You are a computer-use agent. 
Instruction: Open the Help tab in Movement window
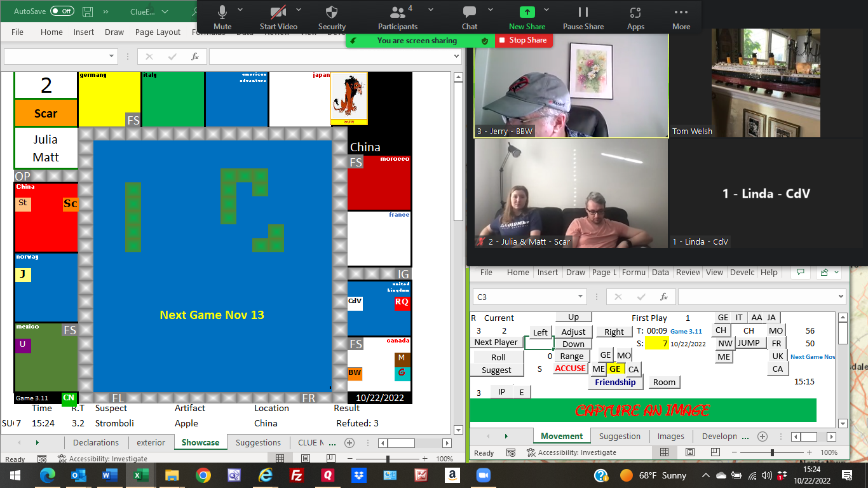[769, 272]
